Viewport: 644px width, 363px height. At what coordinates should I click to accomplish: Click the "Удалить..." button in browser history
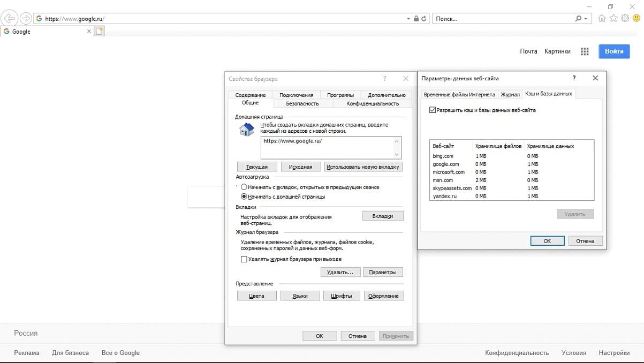coord(340,273)
